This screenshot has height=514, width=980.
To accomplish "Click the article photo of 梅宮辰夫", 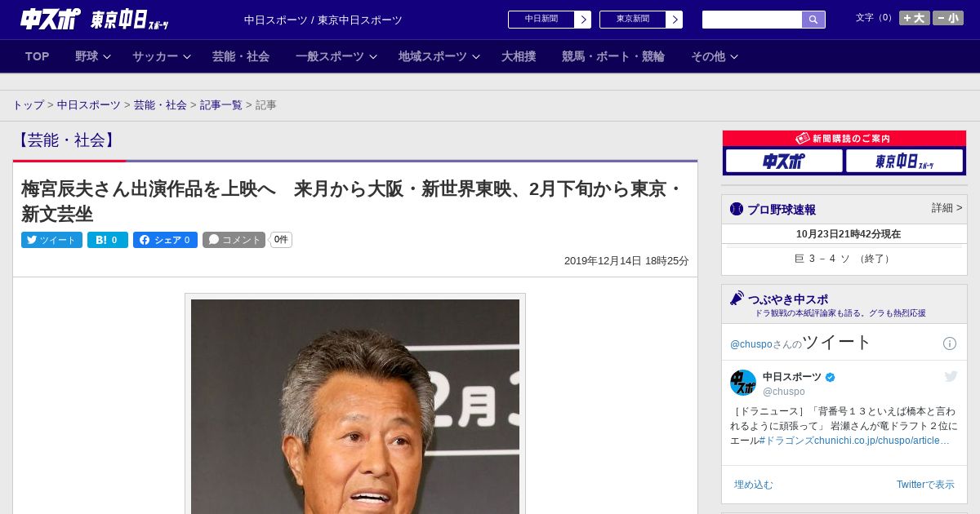I will pyautogui.click(x=355, y=406).
